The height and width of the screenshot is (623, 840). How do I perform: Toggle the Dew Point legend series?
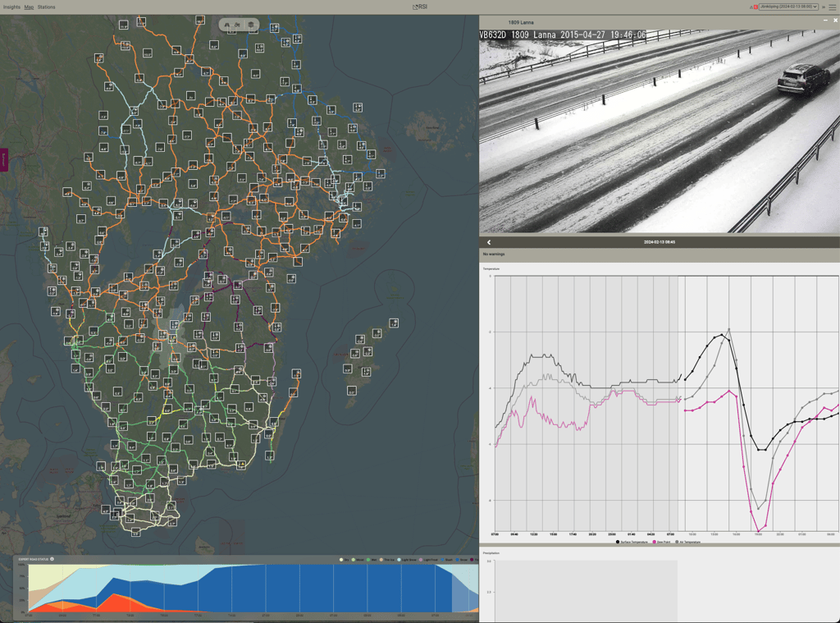pyautogui.click(x=662, y=542)
